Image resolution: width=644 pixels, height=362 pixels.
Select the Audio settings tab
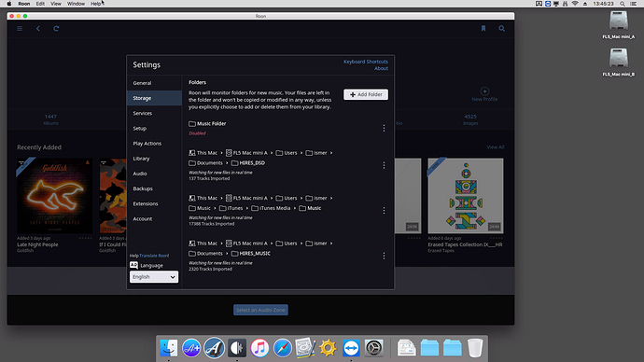(x=140, y=174)
